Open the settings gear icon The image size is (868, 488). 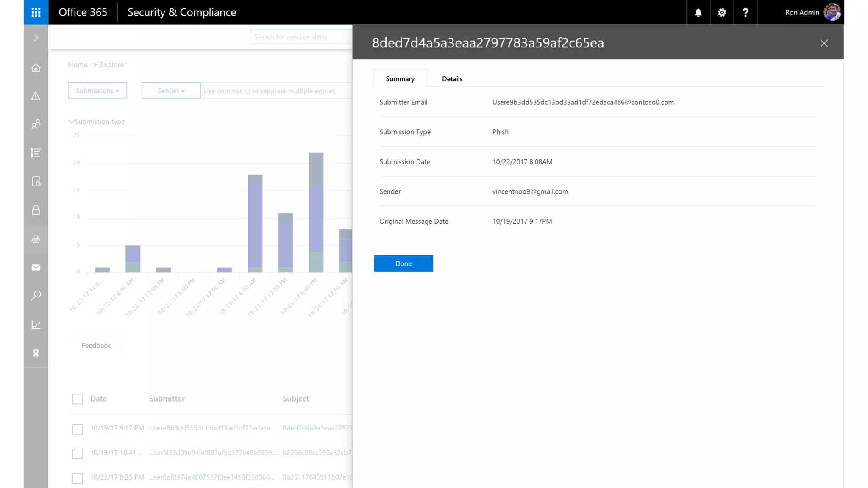722,12
